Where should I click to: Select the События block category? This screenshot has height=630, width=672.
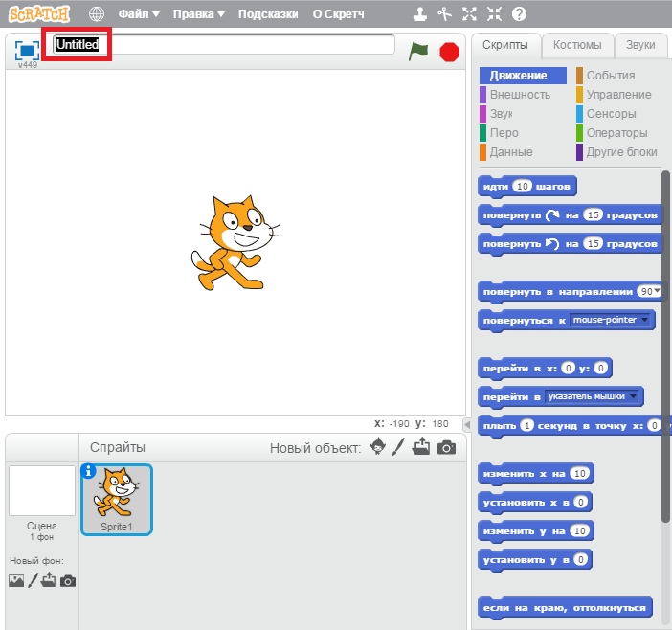pyautogui.click(x=606, y=76)
